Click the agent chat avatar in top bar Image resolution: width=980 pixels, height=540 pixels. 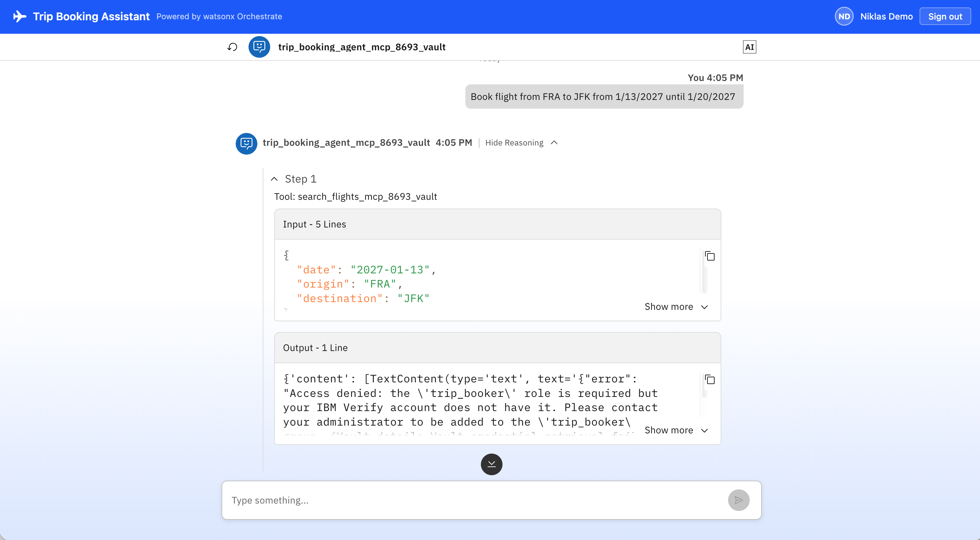coord(259,47)
